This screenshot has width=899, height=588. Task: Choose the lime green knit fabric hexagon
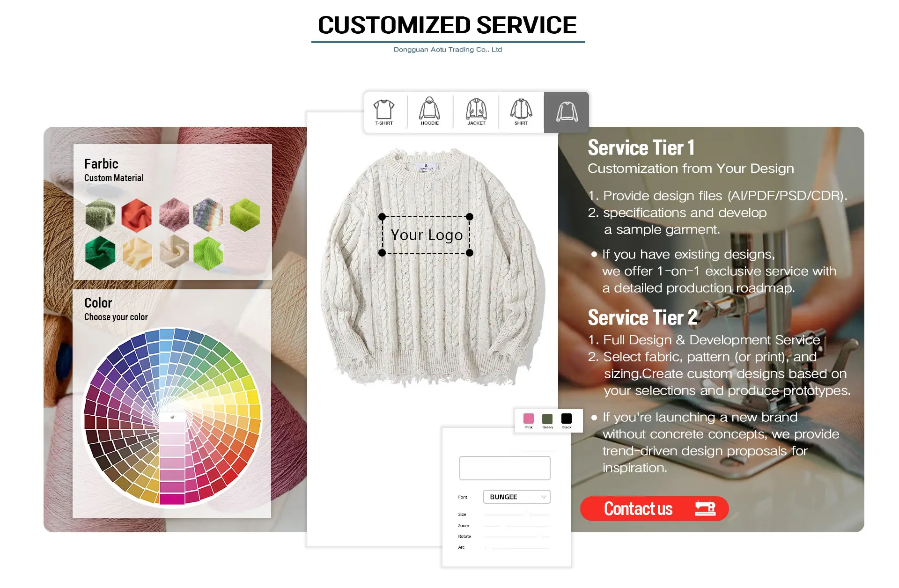point(208,253)
